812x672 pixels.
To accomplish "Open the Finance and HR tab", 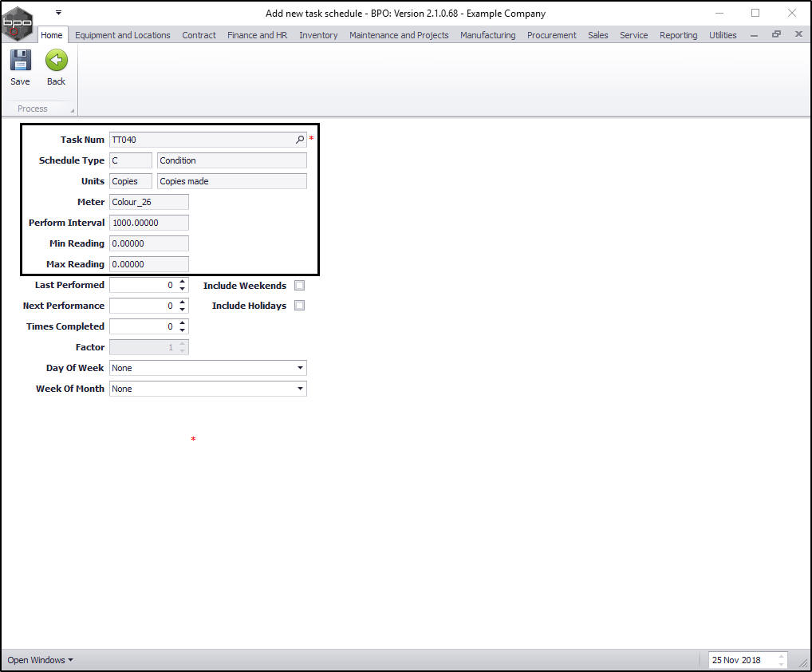I will click(258, 34).
